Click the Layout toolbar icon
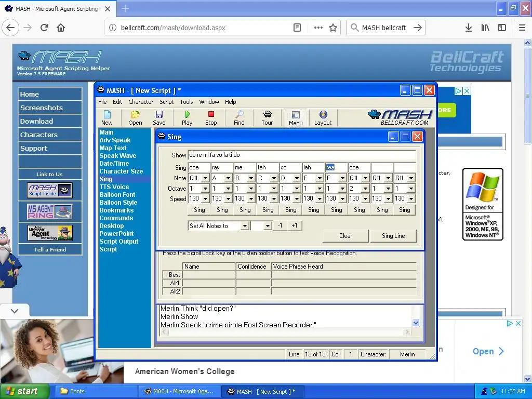532x399 pixels. [323, 117]
